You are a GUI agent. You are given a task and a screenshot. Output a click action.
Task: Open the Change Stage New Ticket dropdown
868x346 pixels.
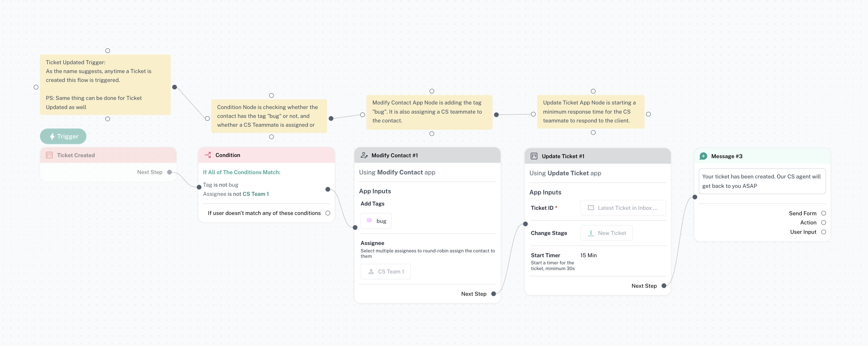[x=607, y=233]
